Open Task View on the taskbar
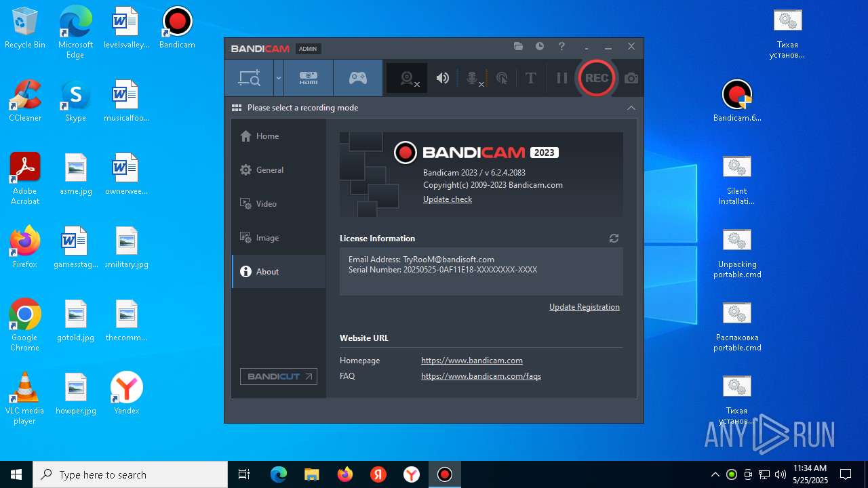This screenshot has height=488, width=868. [244, 474]
